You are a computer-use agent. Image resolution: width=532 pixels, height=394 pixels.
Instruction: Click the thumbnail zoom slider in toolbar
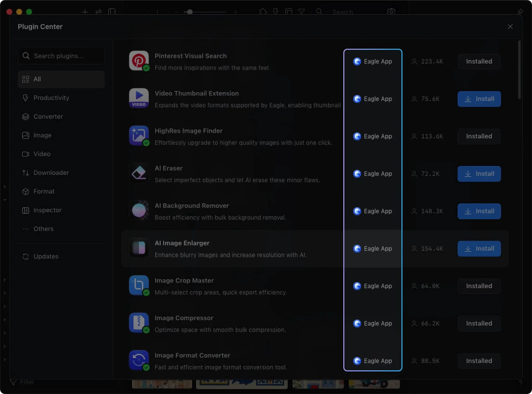tap(205, 12)
